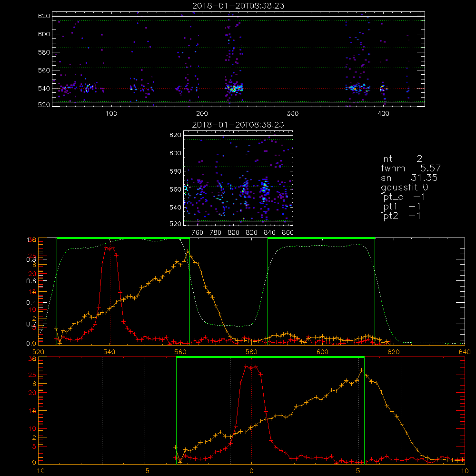
Task: Click y-axis label 580 of top image
Action: point(44,52)
